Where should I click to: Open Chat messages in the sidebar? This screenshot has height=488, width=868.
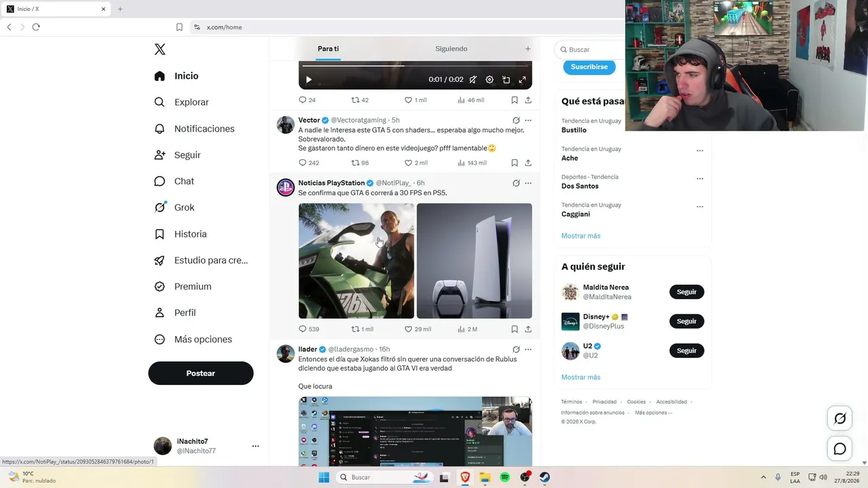pyautogui.click(x=174, y=182)
